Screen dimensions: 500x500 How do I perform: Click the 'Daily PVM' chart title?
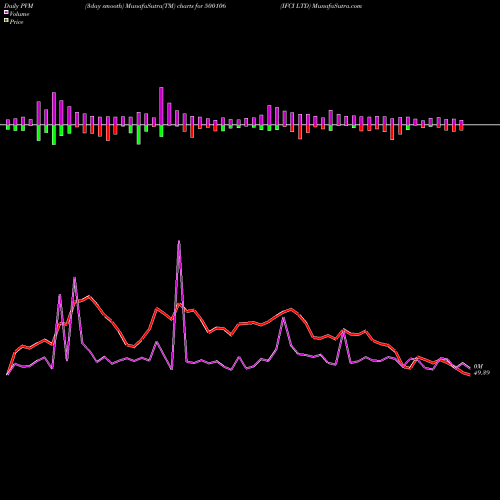(x=19, y=6)
